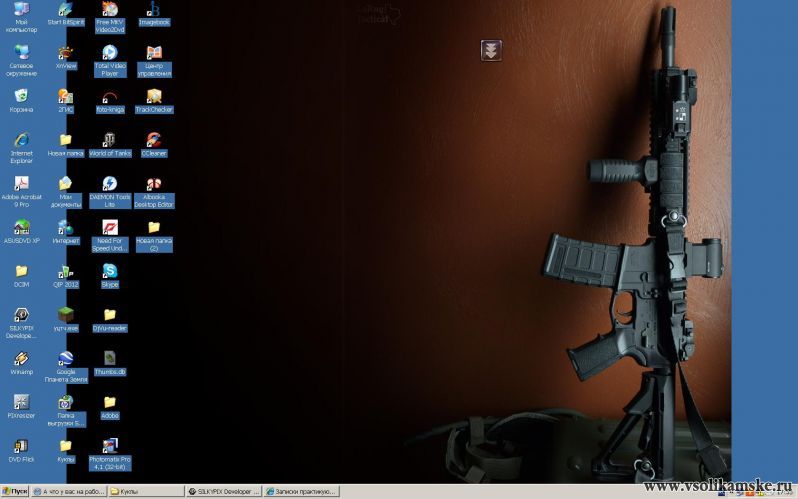This screenshot has height=499, width=798.
Task: Open the Корзина recycle bin
Action: pyautogui.click(x=21, y=95)
